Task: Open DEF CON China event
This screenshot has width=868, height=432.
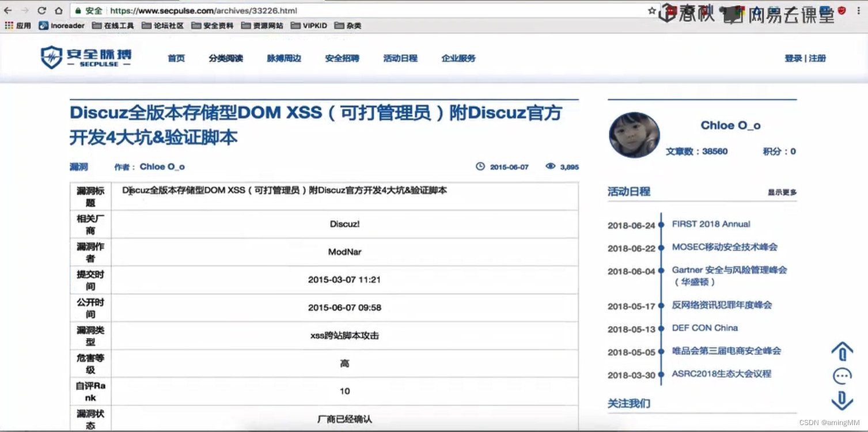Action: (705, 328)
